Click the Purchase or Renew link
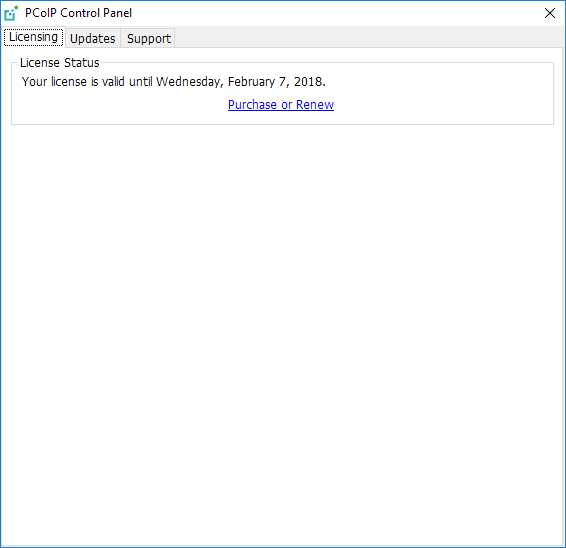The height and width of the screenshot is (548, 566). [x=281, y=105]
